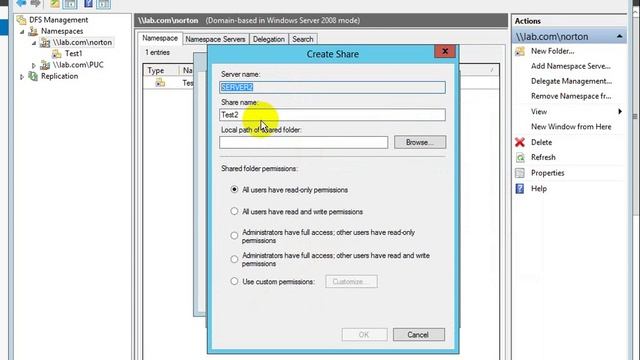Click the Help icon in Actions pane
The width and height of the screenshot is (640, 360).
coord(520,189)
